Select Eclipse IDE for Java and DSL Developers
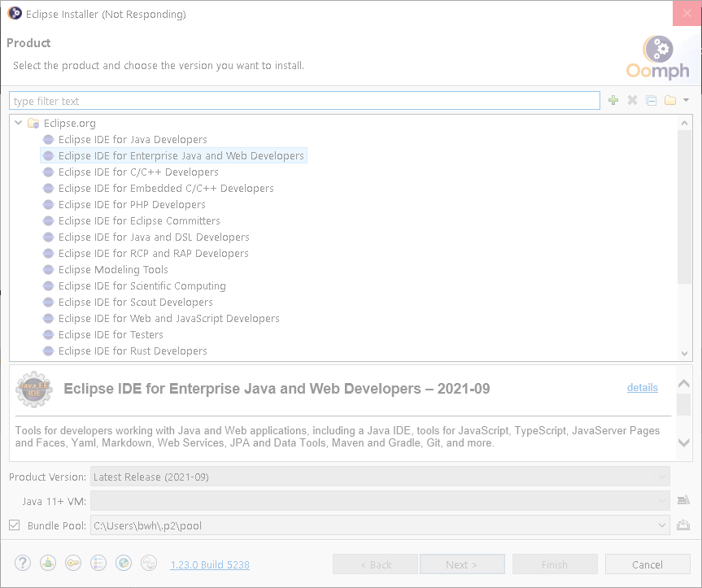702x588 pixels. [154, 237]
